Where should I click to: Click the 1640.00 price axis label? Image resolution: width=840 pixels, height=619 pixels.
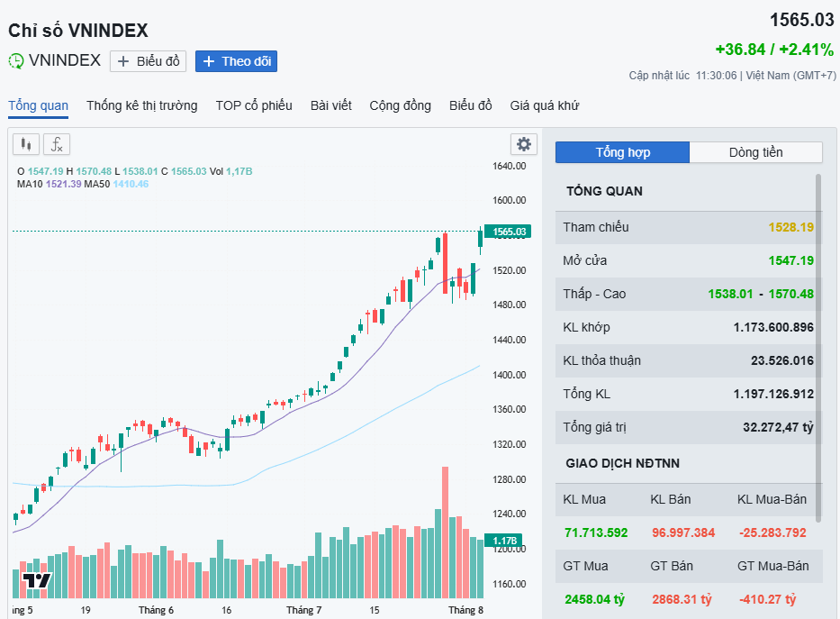click(509, 166)
